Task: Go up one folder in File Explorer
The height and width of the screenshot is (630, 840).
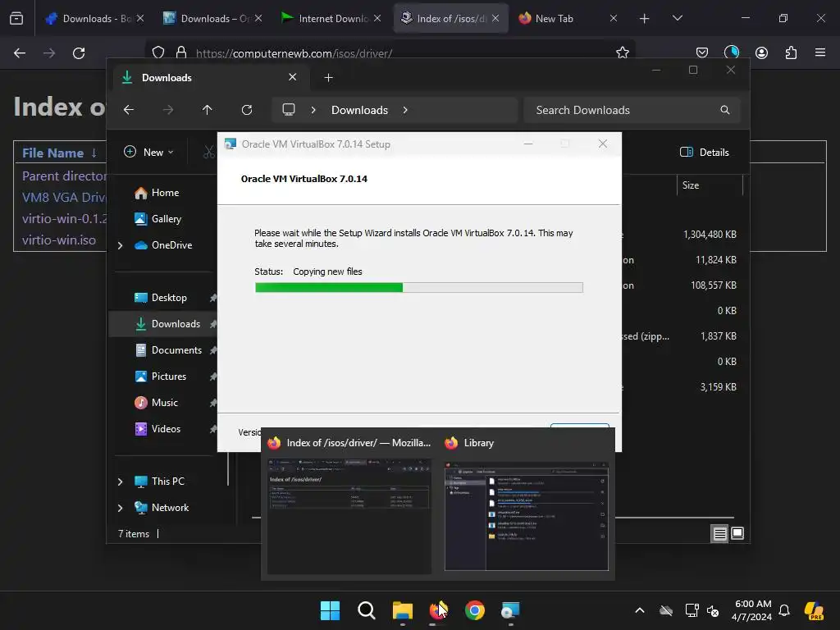Action: (208, 110)
